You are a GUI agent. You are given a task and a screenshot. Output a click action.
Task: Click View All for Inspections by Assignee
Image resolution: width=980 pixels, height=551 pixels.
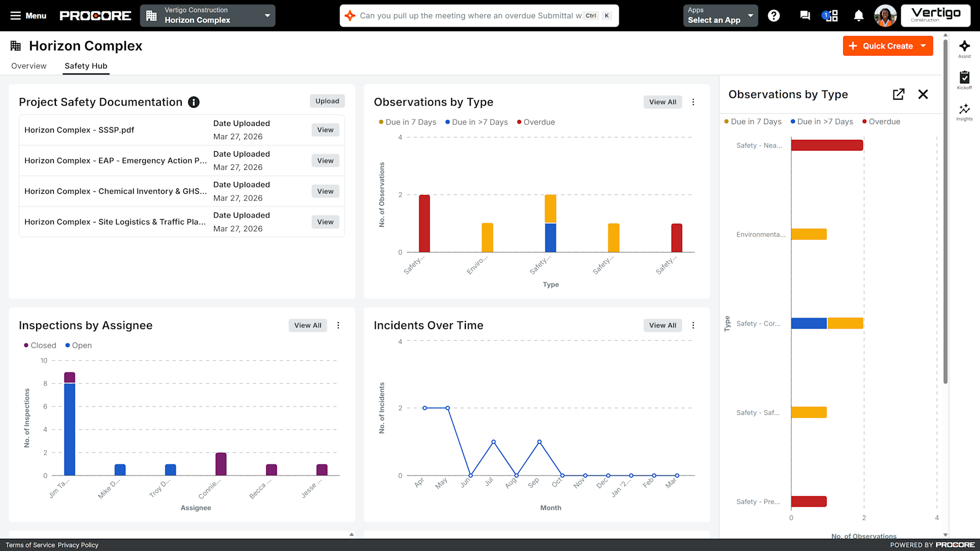click(308, 325)
